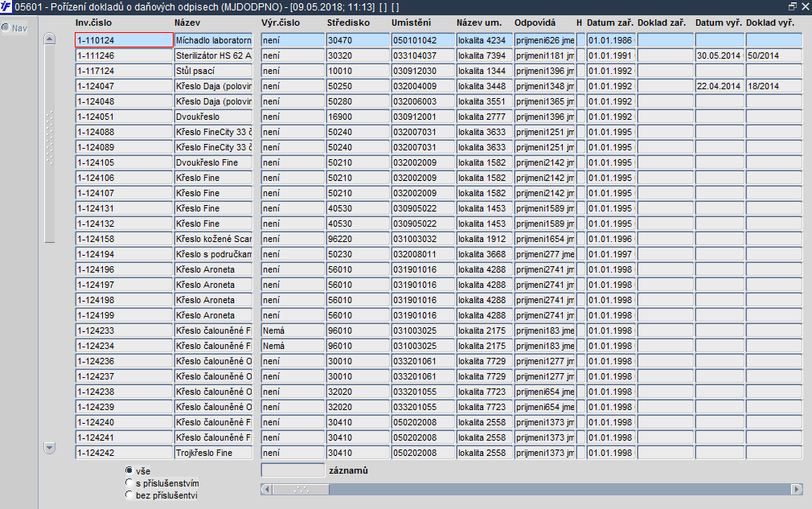This screenshot has height=509, width=812.
Task: Click the 'Inv.číslo' column header
Action: click(94, 23)
